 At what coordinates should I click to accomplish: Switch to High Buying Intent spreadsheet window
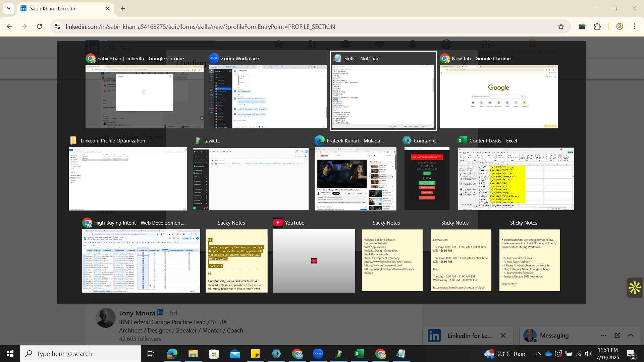pyautogui.click(x=141, y=261)
